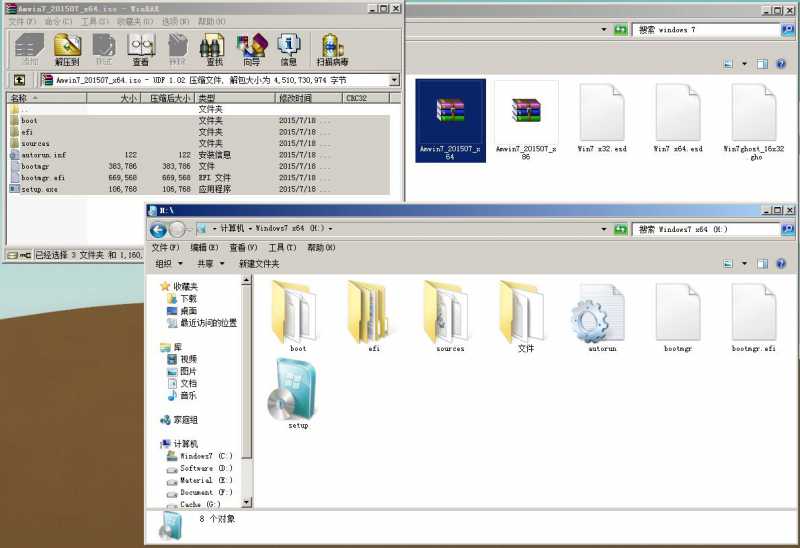800x548 pixels.
Task: Select the 文件 folder icon in the H:\ window
Action: click(526, 316)
